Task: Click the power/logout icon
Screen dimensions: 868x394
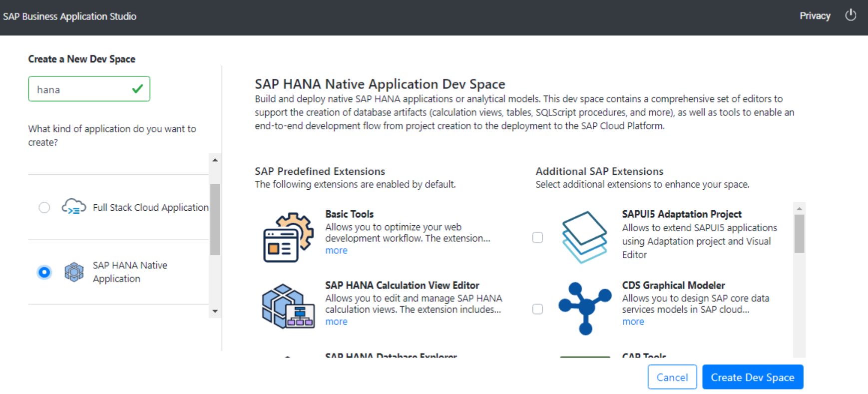Action: click(851, 15)
